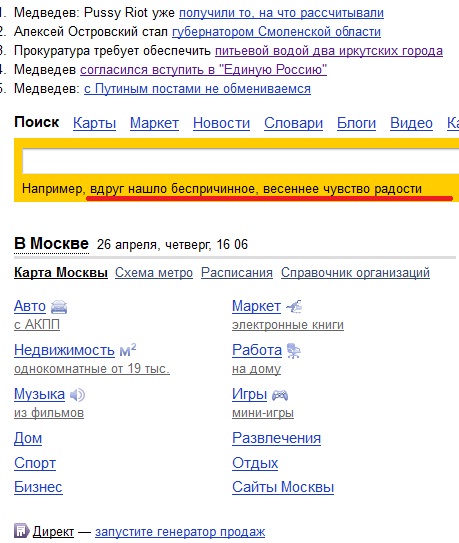Switch to the Словари tab

click(293, 123)
